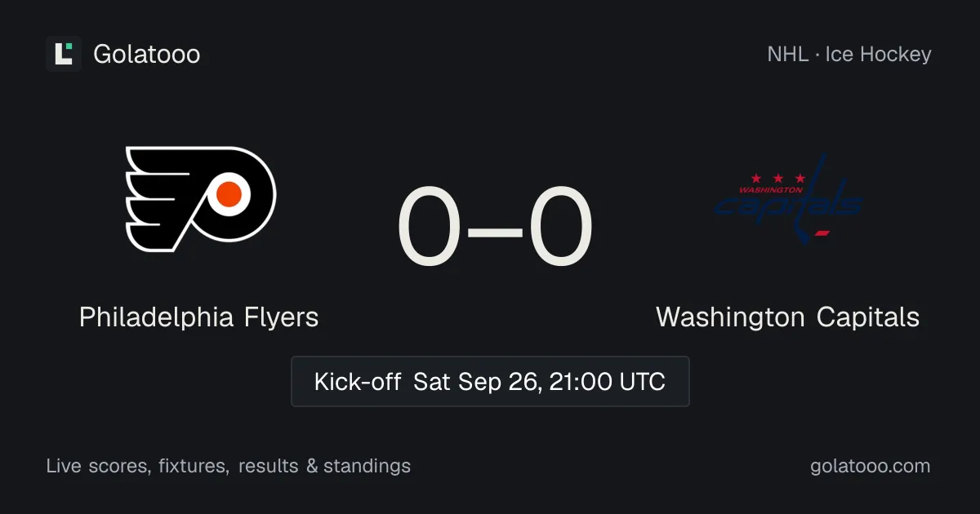The height and width of the screenshot is (514, 980).
Task: Select the NHL league label
Action: click(787, 55)
